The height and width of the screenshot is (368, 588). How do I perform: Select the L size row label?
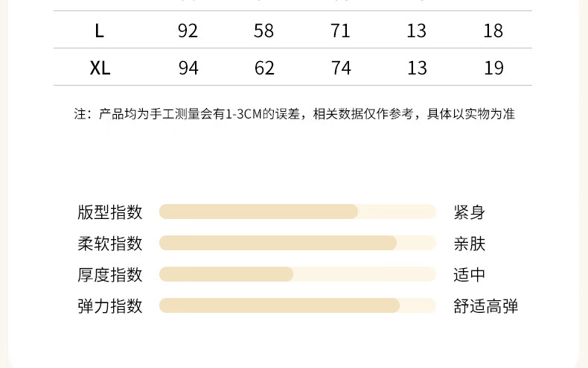100,31
